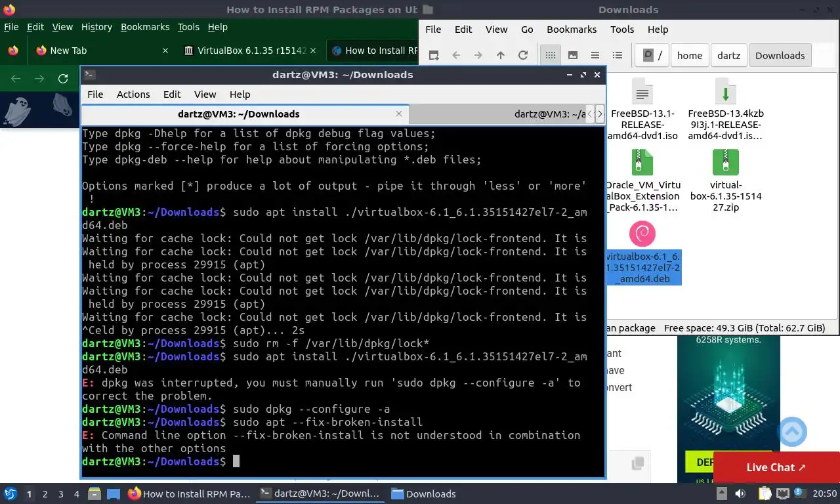Open file manager launcher in taskbar

(x=94, y=493)
